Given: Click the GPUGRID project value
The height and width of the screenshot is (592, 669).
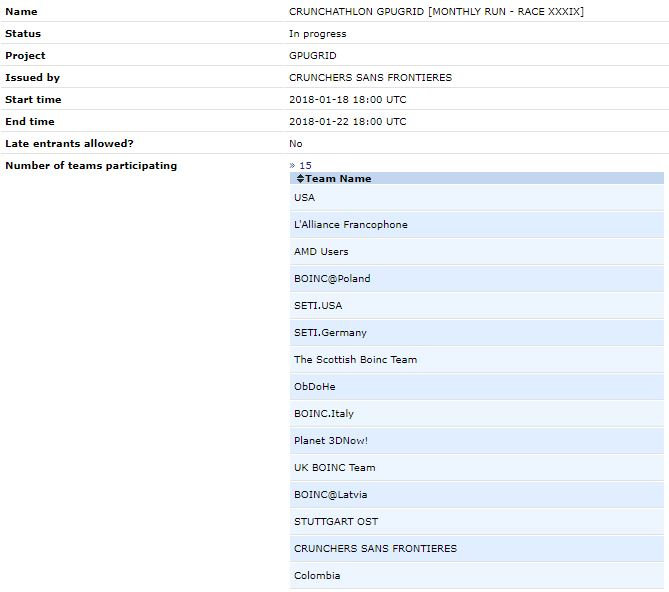Looking at the screenshot, I should click(x=313, y=56).
